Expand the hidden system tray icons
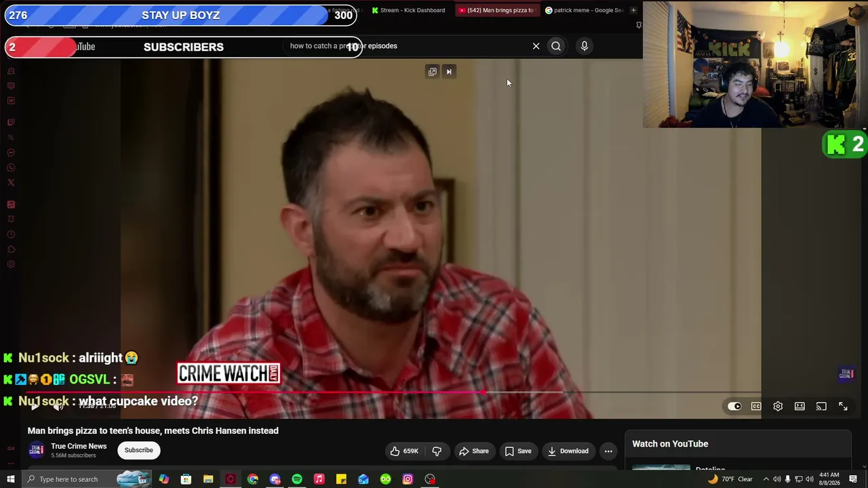Image resolution: width=868 pixels, height=488 pixels. 766,479
